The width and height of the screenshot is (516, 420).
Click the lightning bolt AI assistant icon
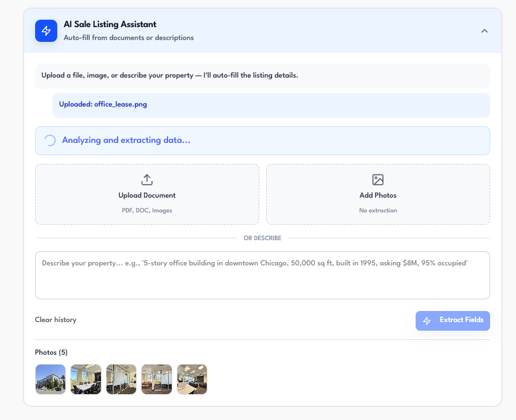46,31
